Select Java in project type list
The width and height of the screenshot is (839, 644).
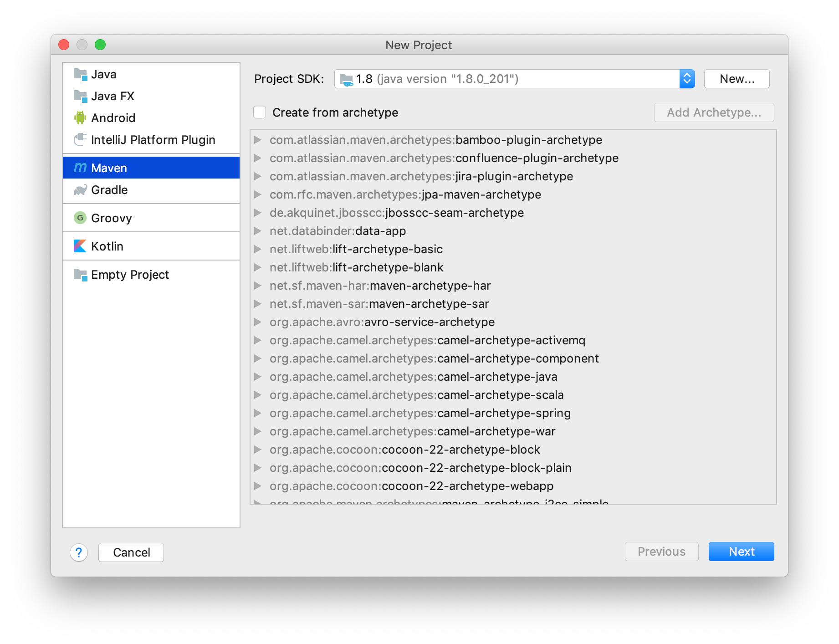[x=151, y=74]
